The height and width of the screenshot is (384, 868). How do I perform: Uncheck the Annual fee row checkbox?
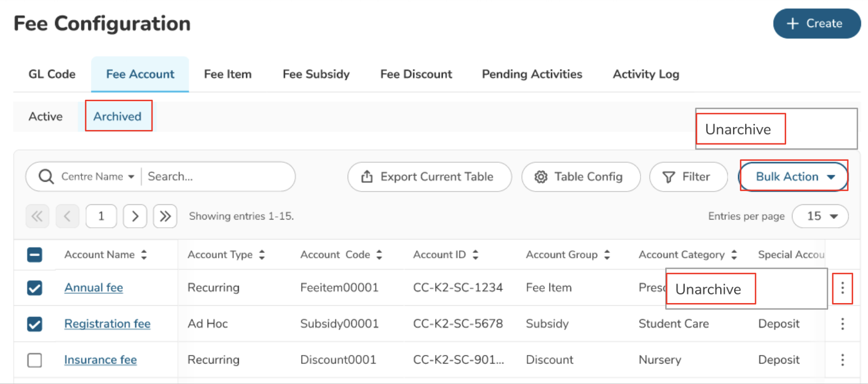(35, 288)
